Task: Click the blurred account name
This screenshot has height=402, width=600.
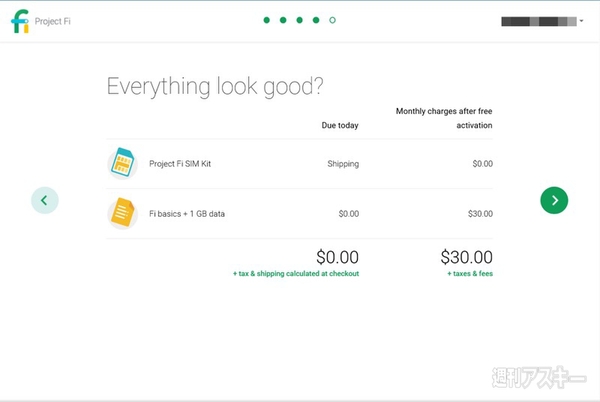Action: [539, 21]
